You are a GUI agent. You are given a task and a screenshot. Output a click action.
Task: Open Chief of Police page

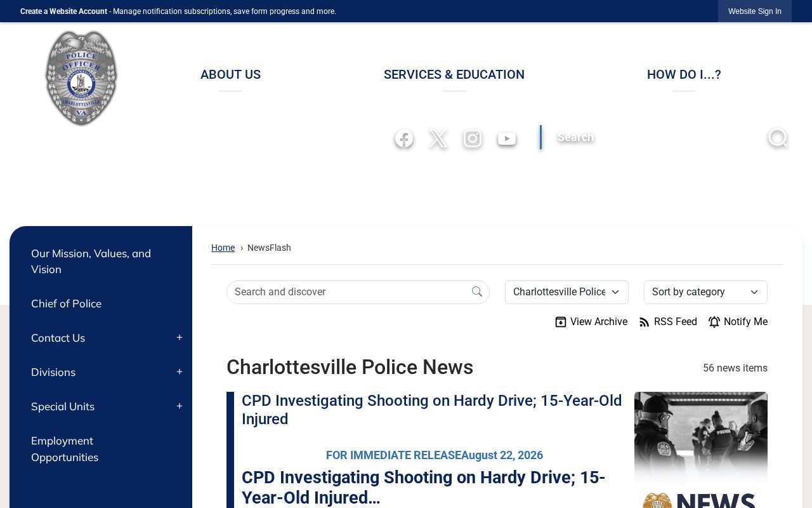pyautogui.click(x=66, y=304)
